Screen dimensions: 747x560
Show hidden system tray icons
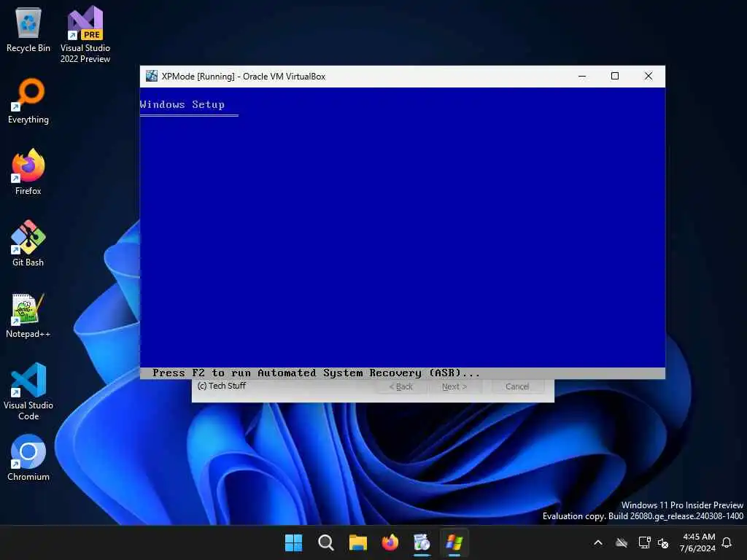click(x=598, y=542)
